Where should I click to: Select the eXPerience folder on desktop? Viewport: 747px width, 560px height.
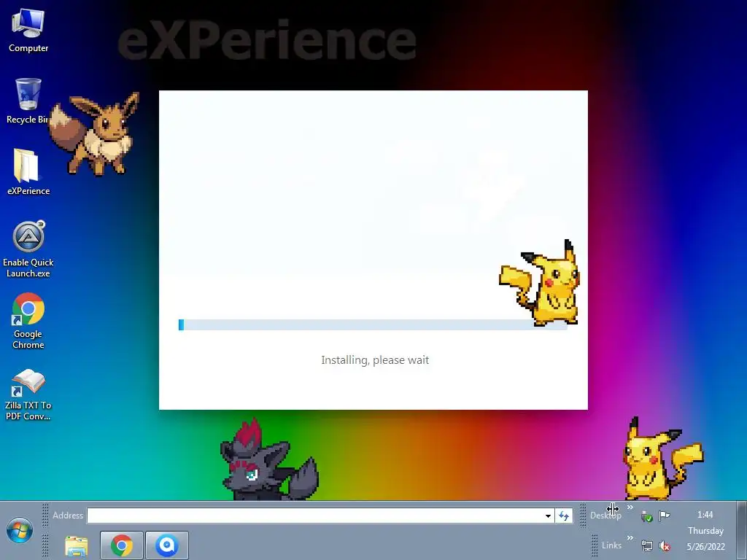click(28, 172)
